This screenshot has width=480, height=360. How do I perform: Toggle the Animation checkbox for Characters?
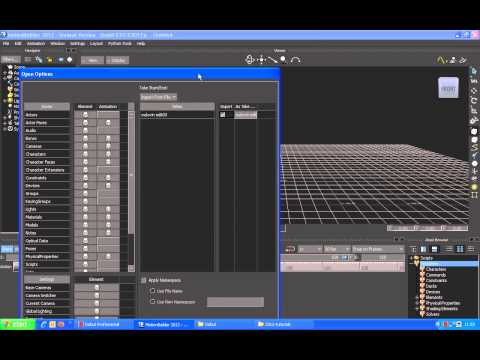(108, 154)
